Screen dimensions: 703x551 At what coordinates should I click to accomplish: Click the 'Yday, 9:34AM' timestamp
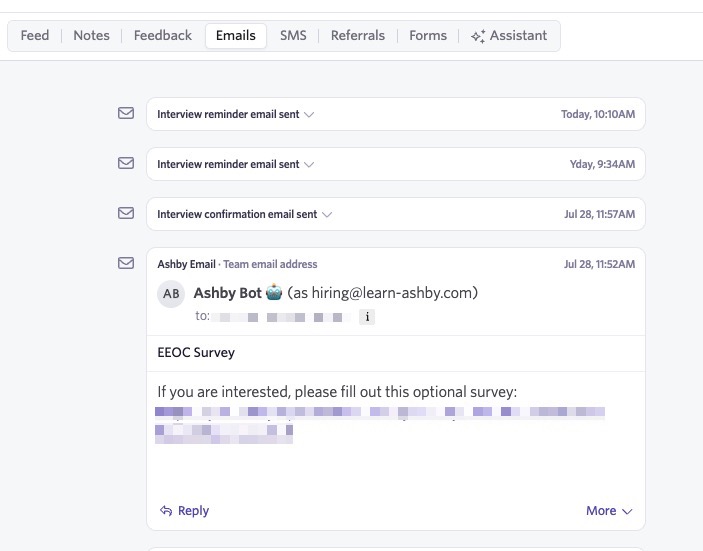coord(603,164)
